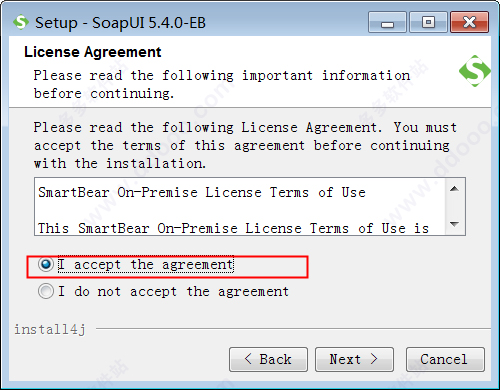Maximize the SoapUI Setup window

point(428,22)
